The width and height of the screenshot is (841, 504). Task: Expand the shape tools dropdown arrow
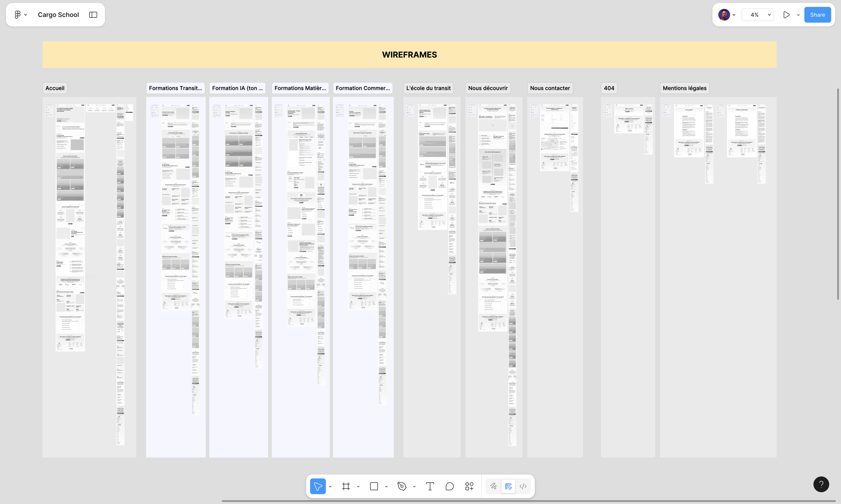coord(386,486)
